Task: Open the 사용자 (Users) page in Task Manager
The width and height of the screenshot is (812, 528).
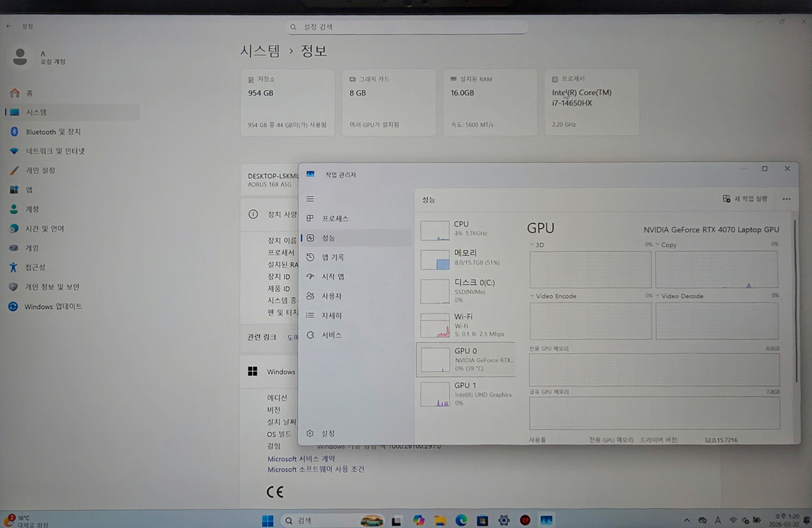Action: (x=331, y=296)
